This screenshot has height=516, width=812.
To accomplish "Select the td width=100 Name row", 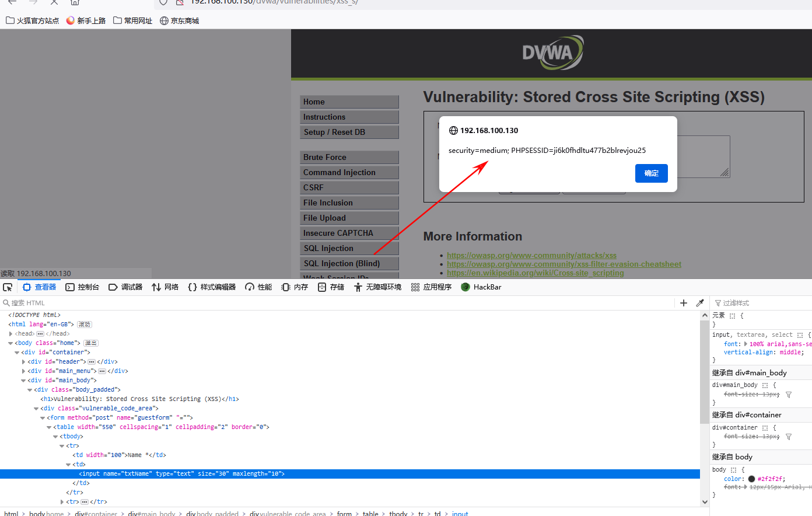I will click(119, 455).
